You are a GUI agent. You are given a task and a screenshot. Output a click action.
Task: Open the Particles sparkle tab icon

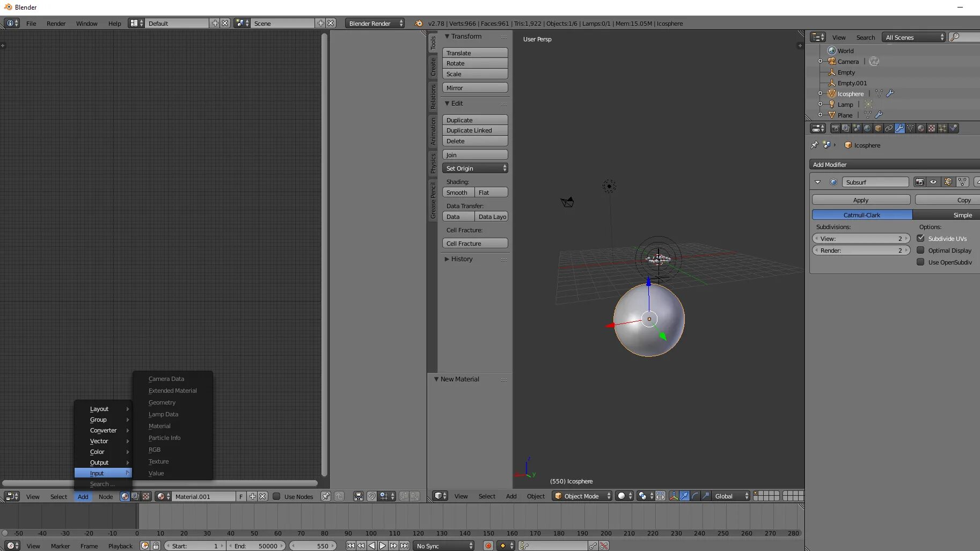942,128
